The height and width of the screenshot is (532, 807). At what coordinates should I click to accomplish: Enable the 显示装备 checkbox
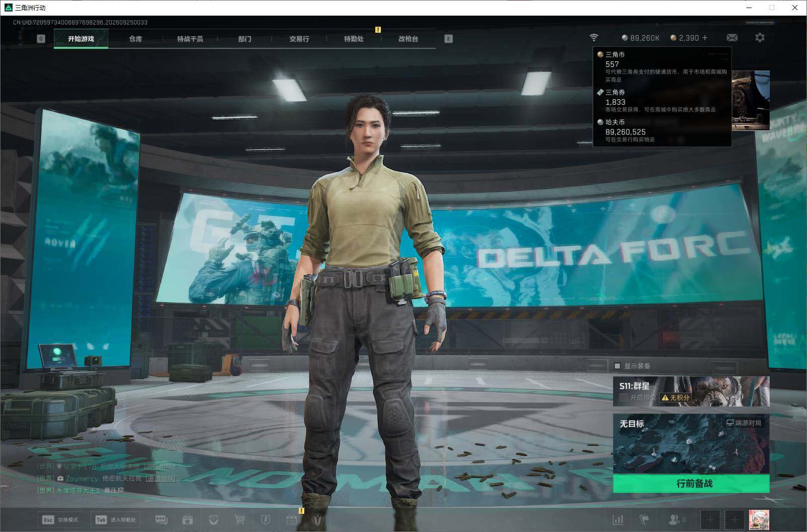[617, 366]
